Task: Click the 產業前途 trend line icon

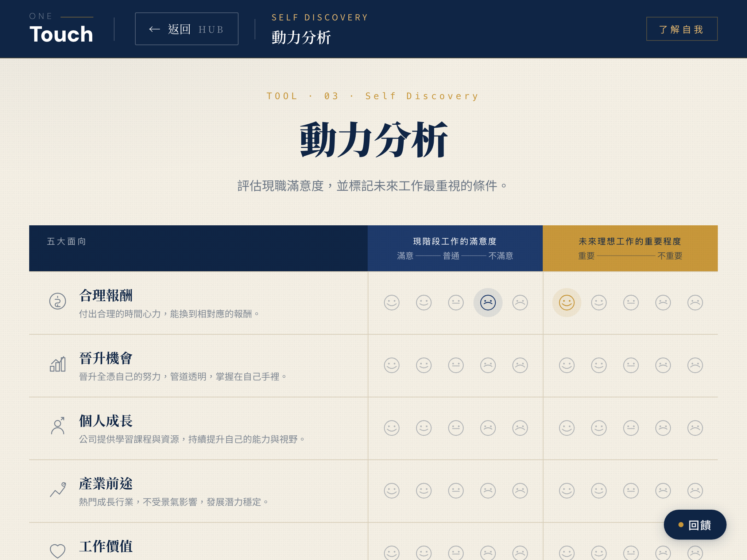Action: tap(58, 489)
